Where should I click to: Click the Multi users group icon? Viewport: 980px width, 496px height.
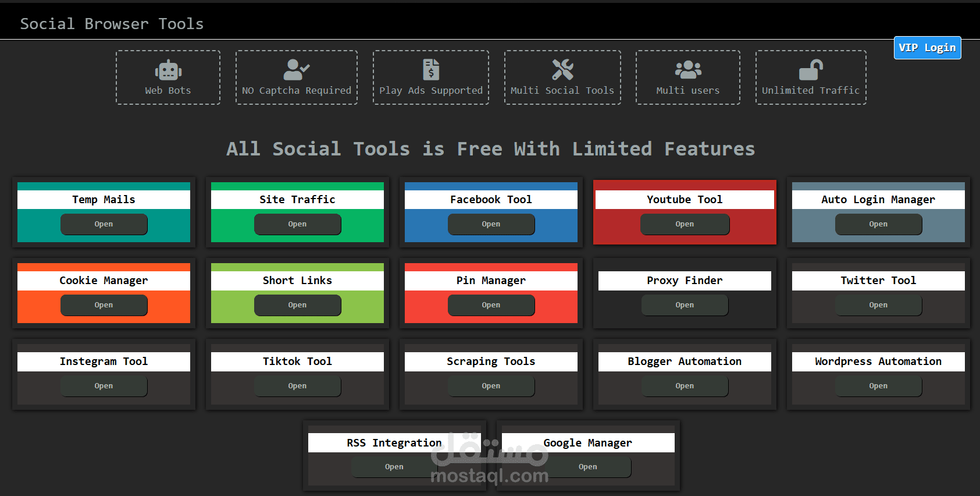[688, 70]
